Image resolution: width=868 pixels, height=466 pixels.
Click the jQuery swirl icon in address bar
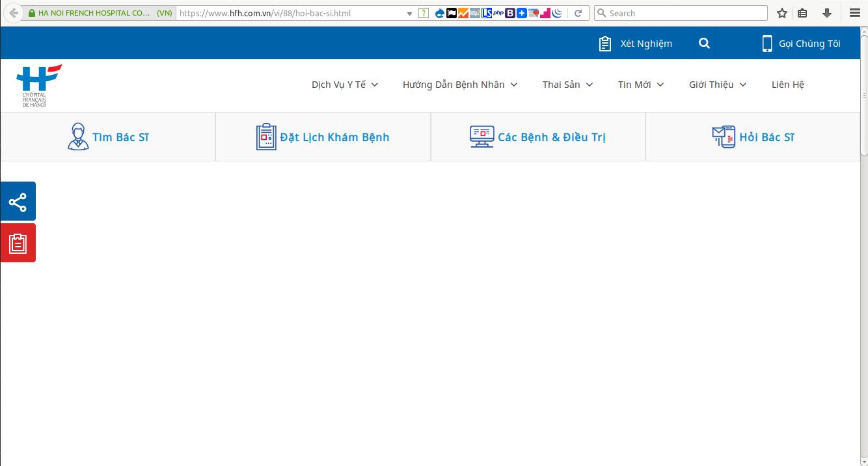click(557, 13)
